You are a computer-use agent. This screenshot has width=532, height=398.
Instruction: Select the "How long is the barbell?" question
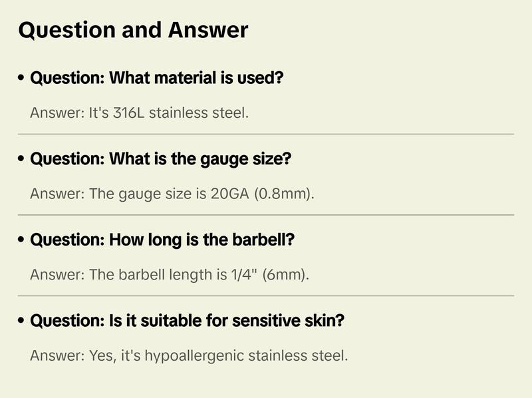[162, 240]
